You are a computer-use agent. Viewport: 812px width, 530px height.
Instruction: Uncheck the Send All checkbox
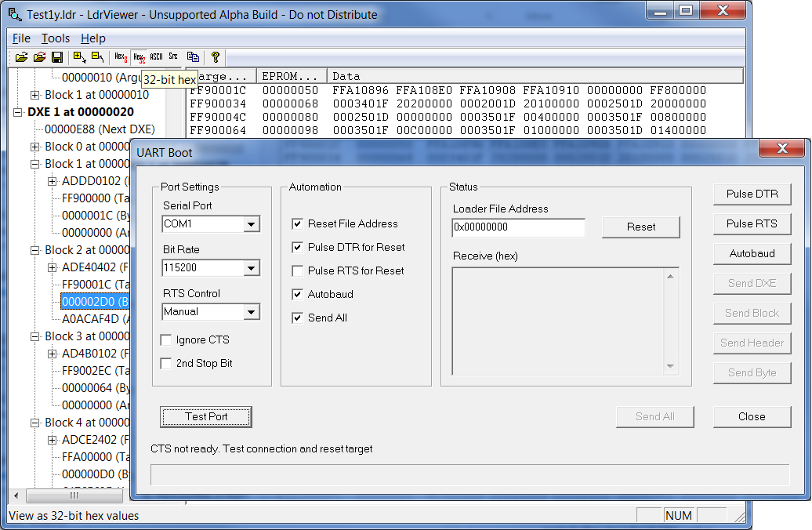(297, 318)
